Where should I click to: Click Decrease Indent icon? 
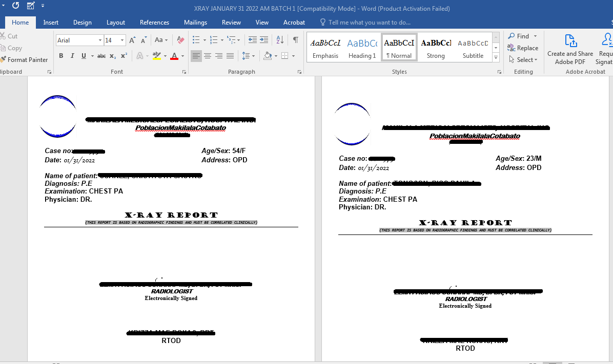253,40
